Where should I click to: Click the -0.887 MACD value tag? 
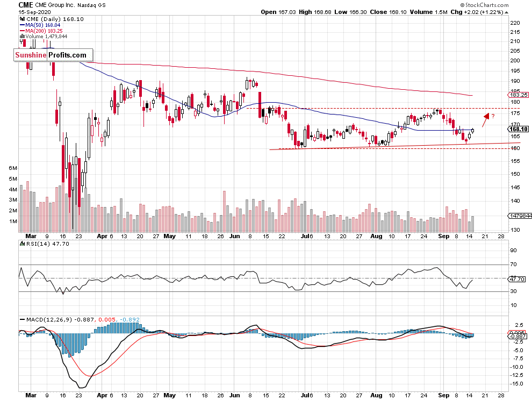coord(517,336)
